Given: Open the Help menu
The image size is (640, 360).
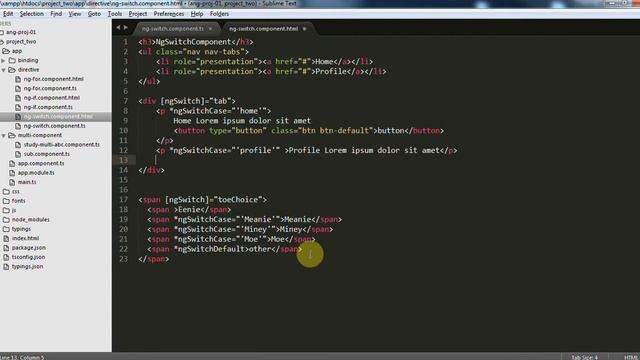Looking at the screenshot, I should (x=197, y=13).
